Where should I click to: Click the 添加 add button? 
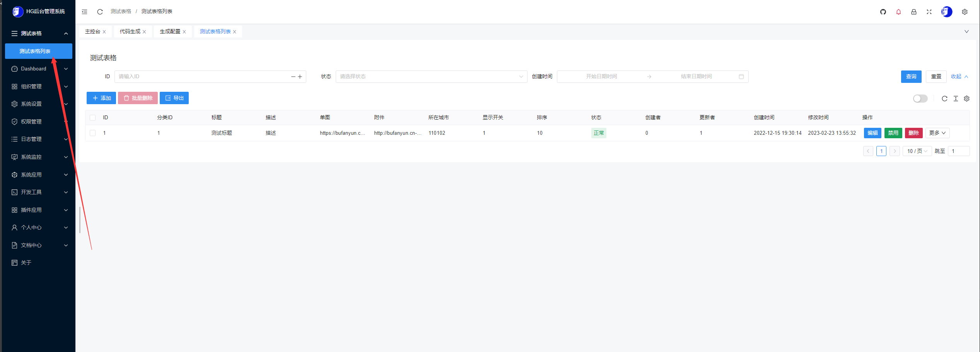pyautogui.click(x=101, y=98)
